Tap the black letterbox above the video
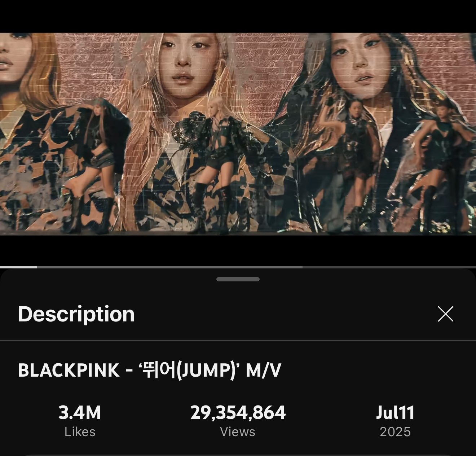476x456 pixels. tap(238, 16)
